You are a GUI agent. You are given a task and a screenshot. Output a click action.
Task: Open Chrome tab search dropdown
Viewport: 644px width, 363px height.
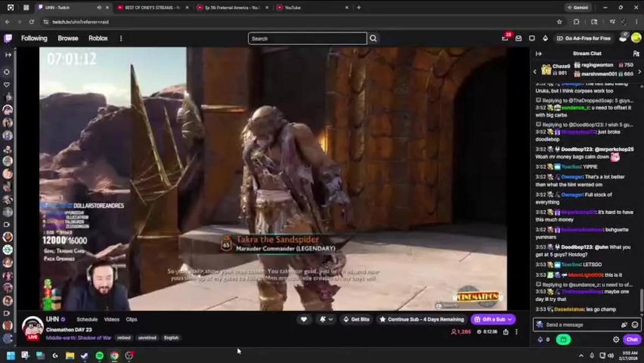point(11,8)
